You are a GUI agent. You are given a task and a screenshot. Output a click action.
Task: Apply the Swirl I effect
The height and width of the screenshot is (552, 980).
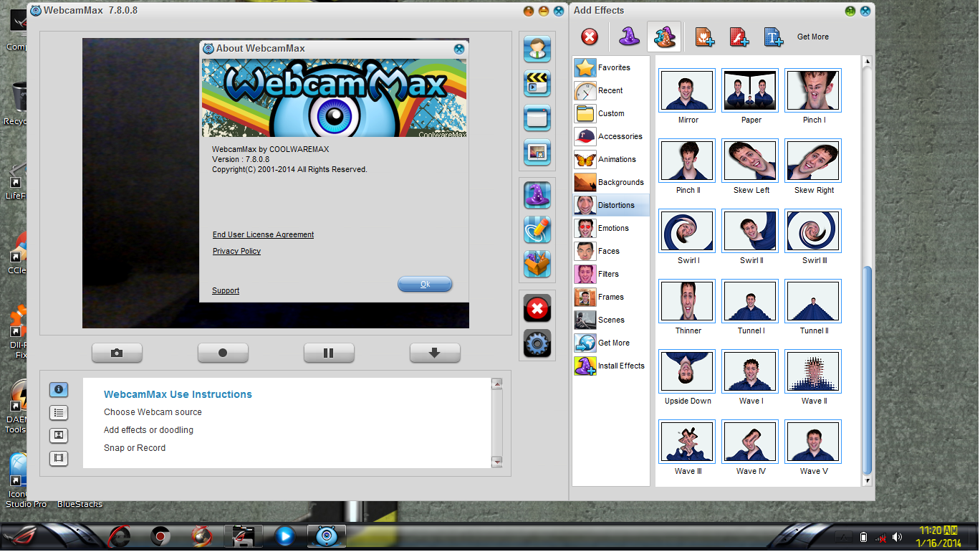[x=687, y=231]
